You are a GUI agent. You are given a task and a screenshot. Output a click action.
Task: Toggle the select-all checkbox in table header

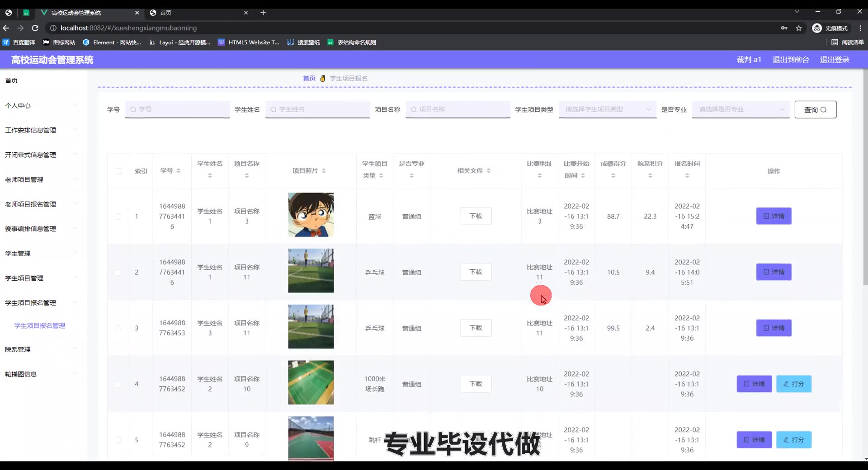pyautogui.click(x=119, y=171)
